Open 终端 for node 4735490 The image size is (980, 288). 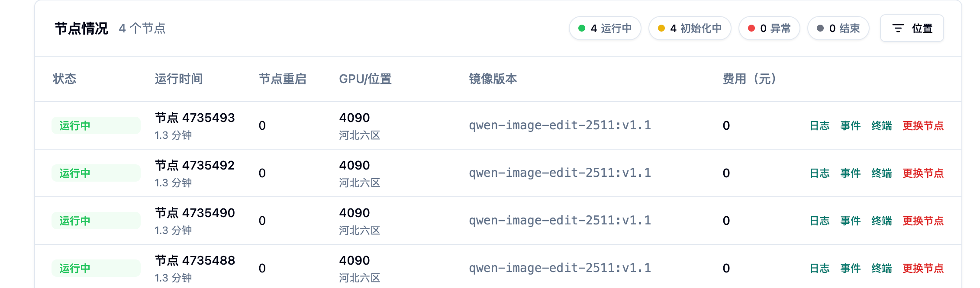coord(882,221)
